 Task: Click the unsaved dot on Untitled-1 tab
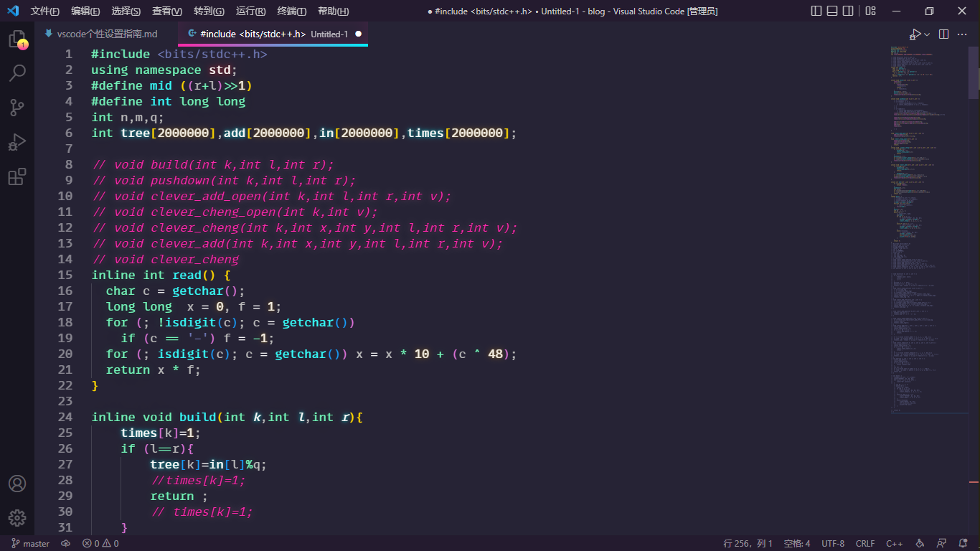(358, 34)
